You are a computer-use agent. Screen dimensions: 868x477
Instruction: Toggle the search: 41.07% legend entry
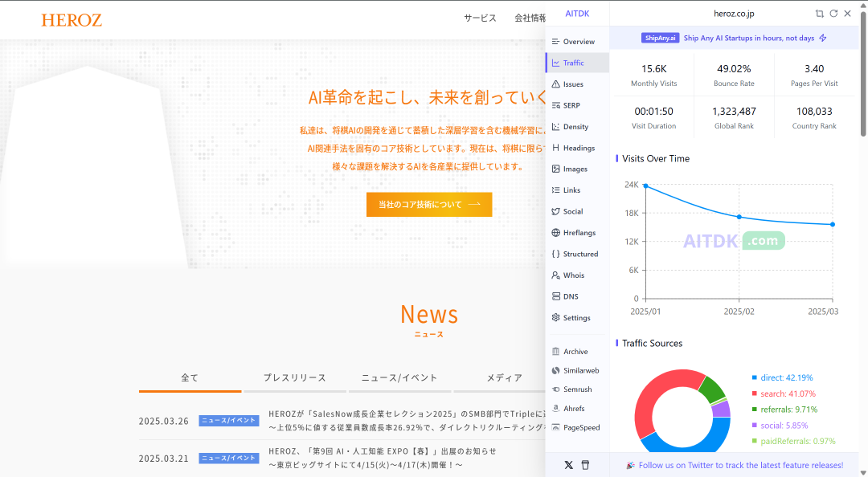tap(784, 393)
